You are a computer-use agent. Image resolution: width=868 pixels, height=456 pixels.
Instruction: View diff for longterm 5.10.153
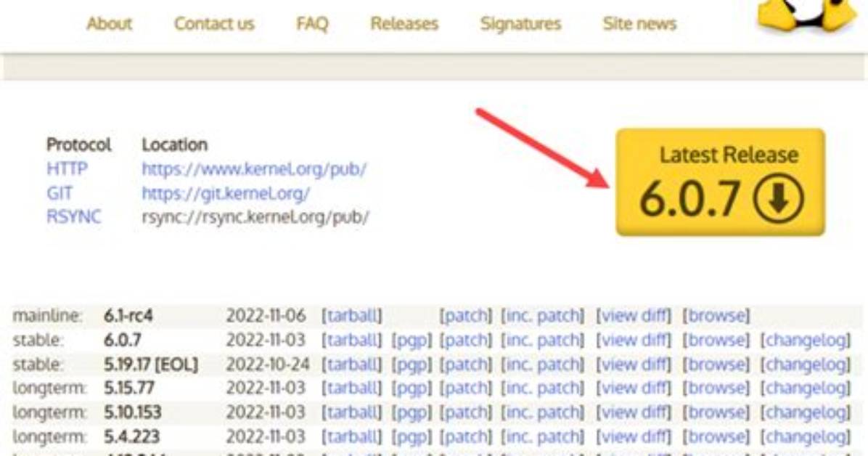(634, 412)
